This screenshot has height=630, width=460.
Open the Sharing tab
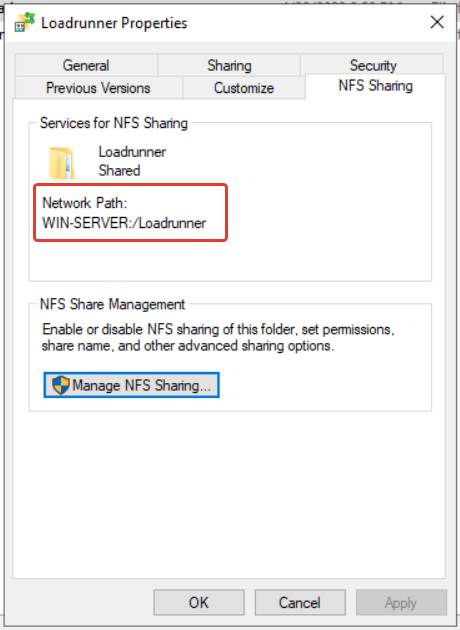(x=229, y=65)
